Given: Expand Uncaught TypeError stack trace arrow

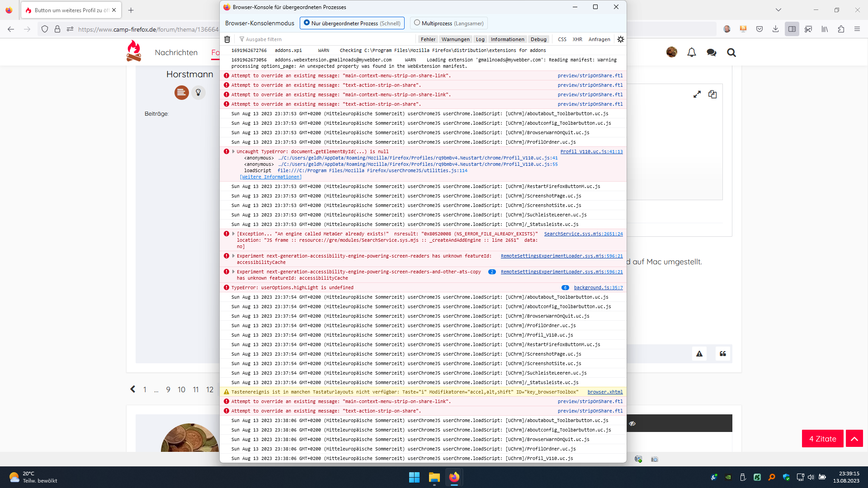Looking at the screenshot, I should pyautogui.click(x=233, y=152).
